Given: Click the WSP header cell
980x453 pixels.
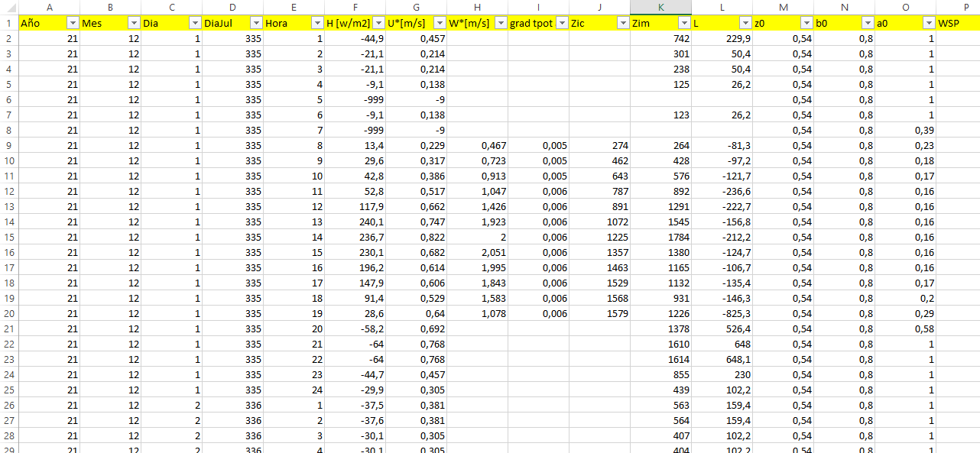Looking at the screenshot, I should click(x=958, y=23).
